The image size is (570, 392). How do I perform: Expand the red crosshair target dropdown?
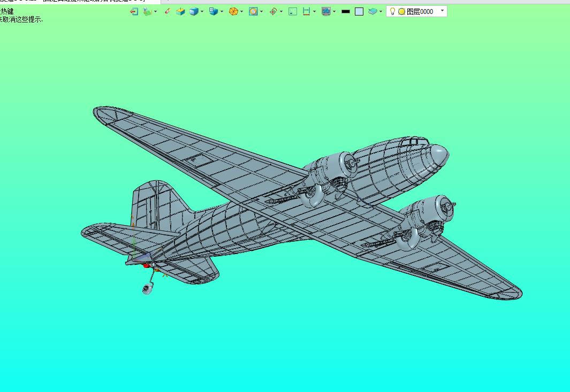(x=282, y=12)
